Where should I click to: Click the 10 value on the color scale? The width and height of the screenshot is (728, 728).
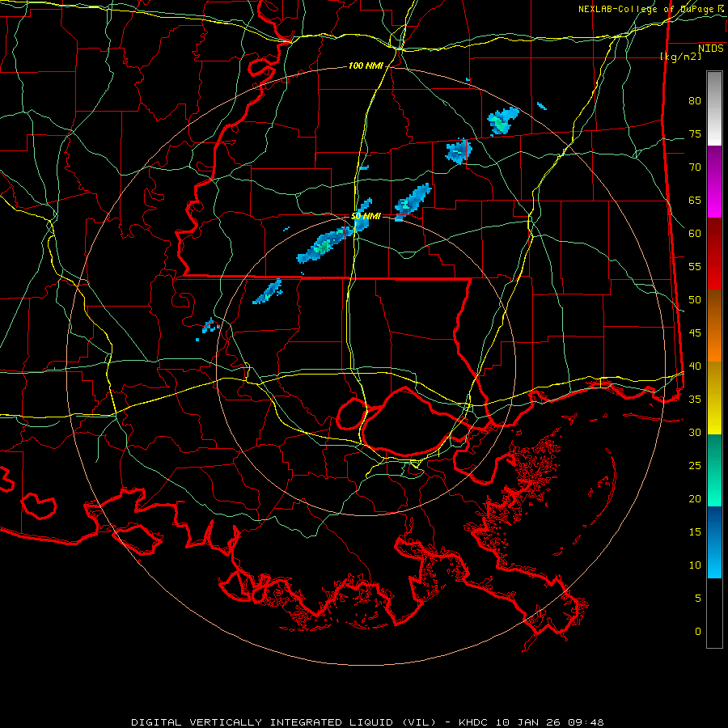pos(695,565)
